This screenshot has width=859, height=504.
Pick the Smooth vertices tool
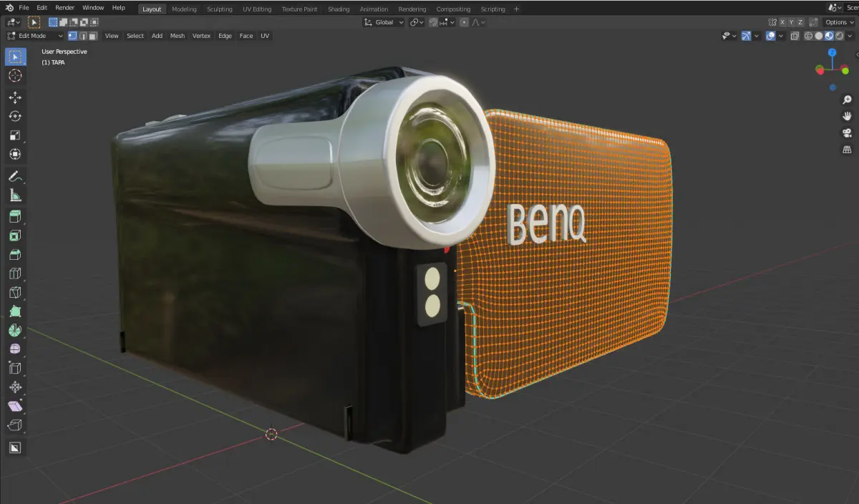(15, 349)
